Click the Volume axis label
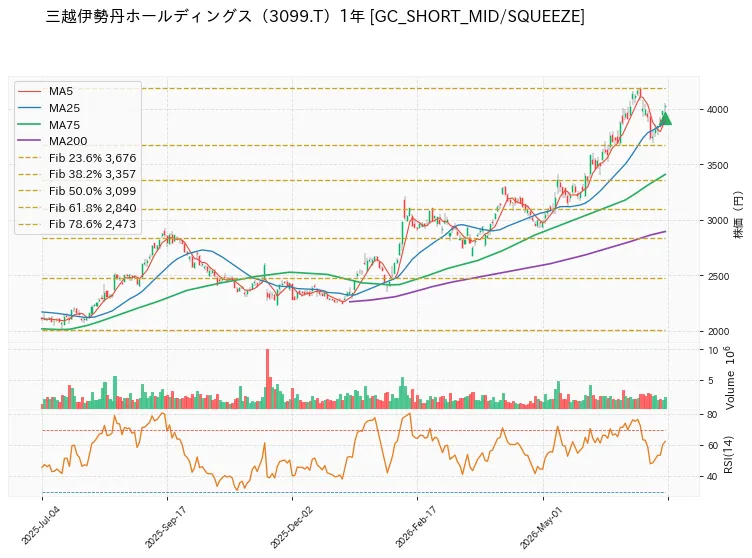 coord(730,378)
